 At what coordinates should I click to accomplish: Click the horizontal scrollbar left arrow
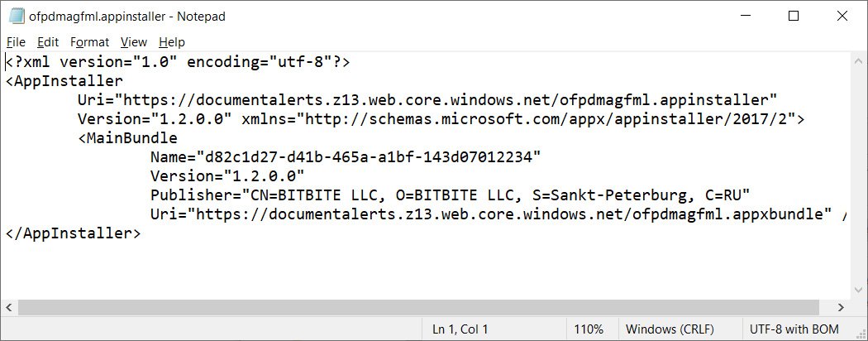click(9, 307)
